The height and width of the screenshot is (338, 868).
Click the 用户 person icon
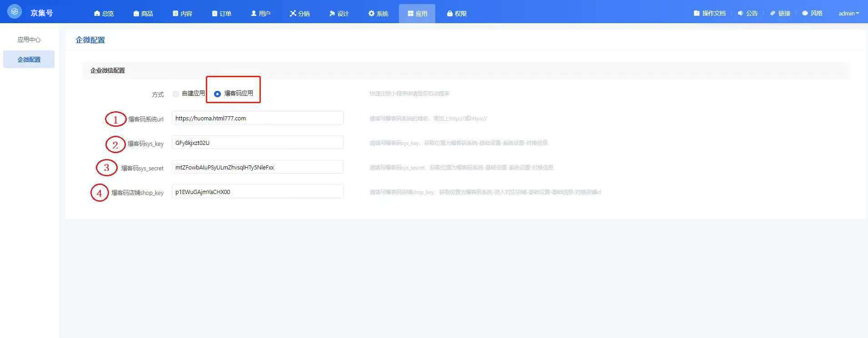click(254, 14)
